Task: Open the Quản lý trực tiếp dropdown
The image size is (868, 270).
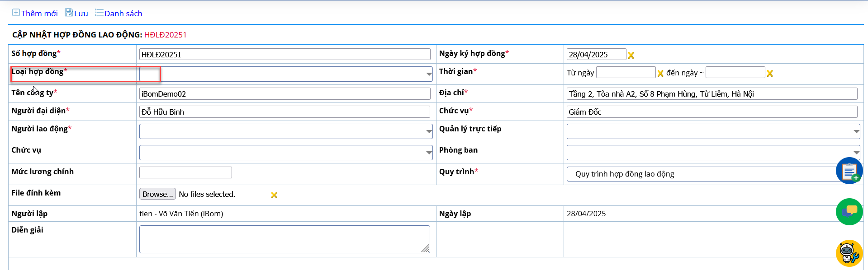Action: tap(856, 131)
